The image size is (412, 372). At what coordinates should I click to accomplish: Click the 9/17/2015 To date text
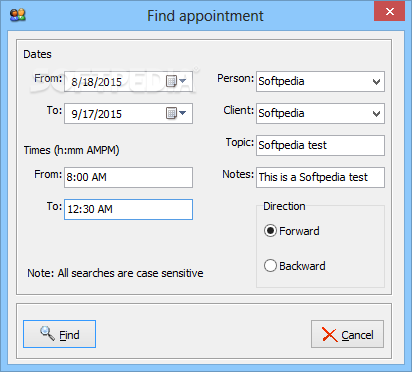[97, 114]
